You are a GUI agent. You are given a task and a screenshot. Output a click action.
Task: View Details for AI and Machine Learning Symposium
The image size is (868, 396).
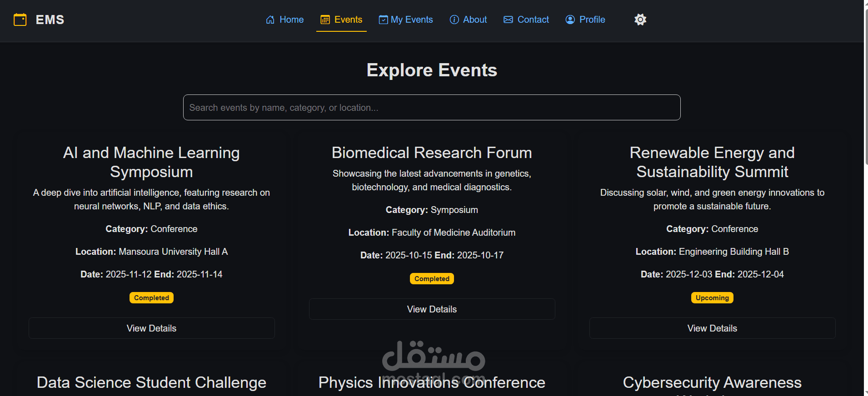[x=152, y=328]
